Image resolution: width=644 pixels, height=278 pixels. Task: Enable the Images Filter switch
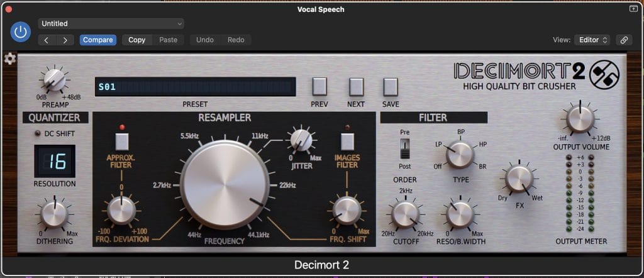pos(345,140)
